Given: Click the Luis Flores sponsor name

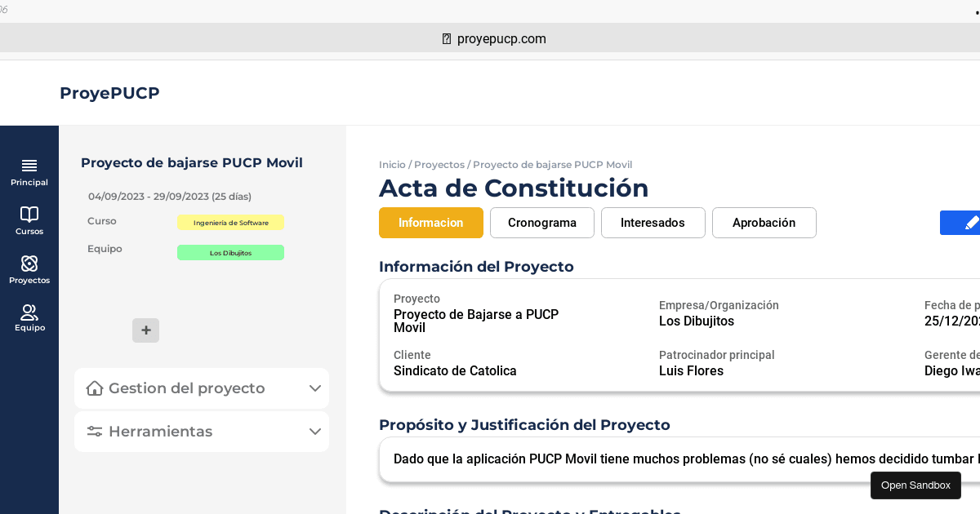Looking at the screenshot, I should 691,371.
